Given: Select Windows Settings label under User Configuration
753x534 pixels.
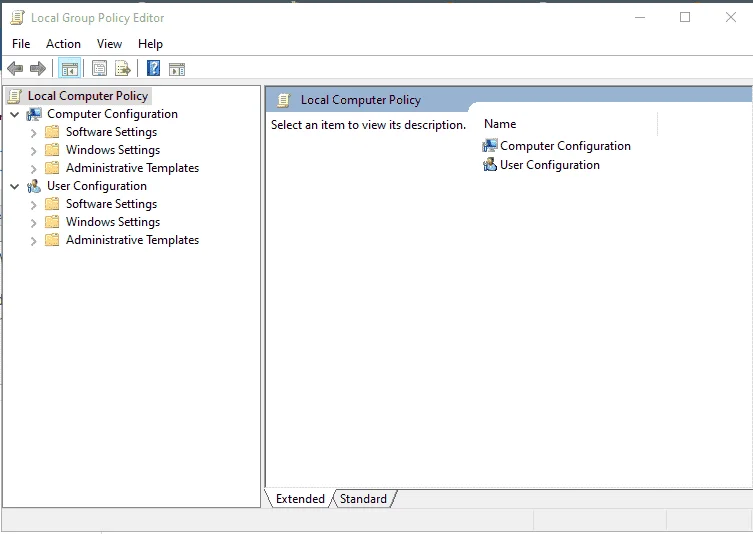Looking at the screenshot, I should click(113, 221).
